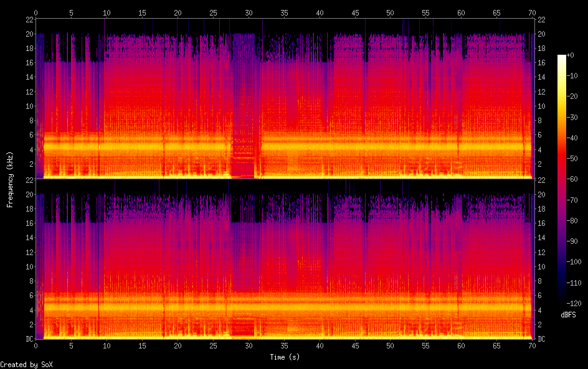The image size is (588, 369).
Task: Click "8" on lower channel's right frequency axis
Action: click(539, 281)
